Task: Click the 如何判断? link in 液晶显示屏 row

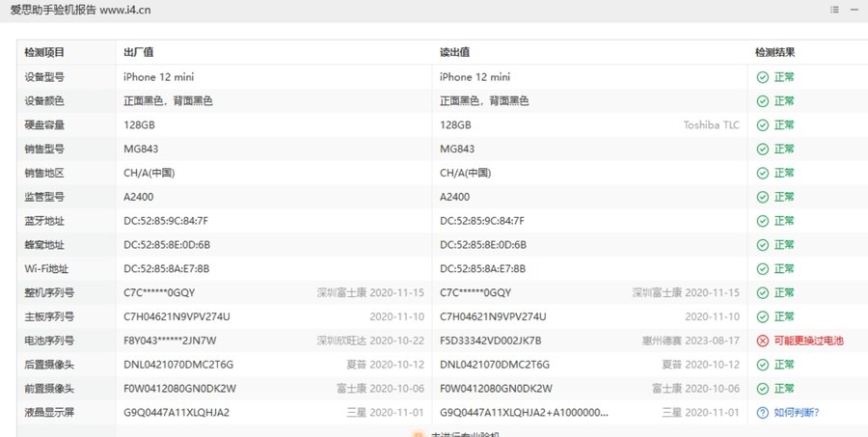Action: (797, 413)
